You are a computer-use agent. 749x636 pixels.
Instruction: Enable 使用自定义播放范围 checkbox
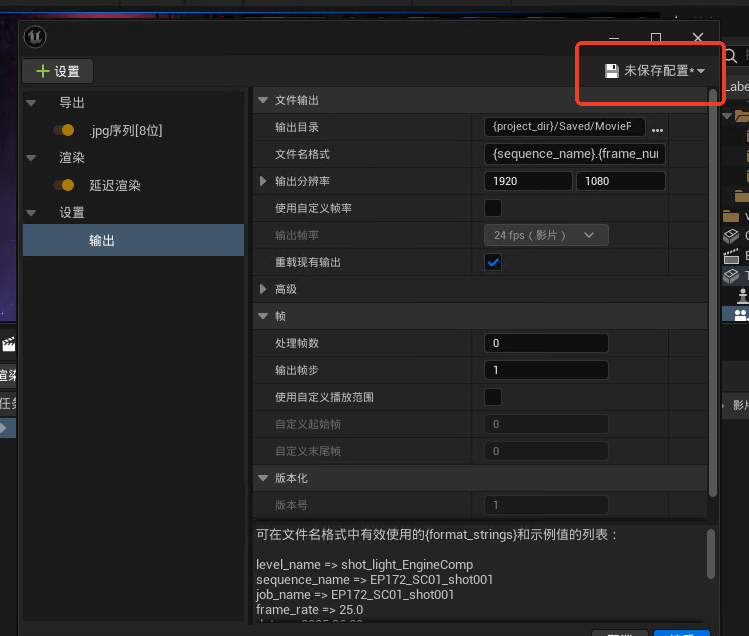tap(493, 397)
